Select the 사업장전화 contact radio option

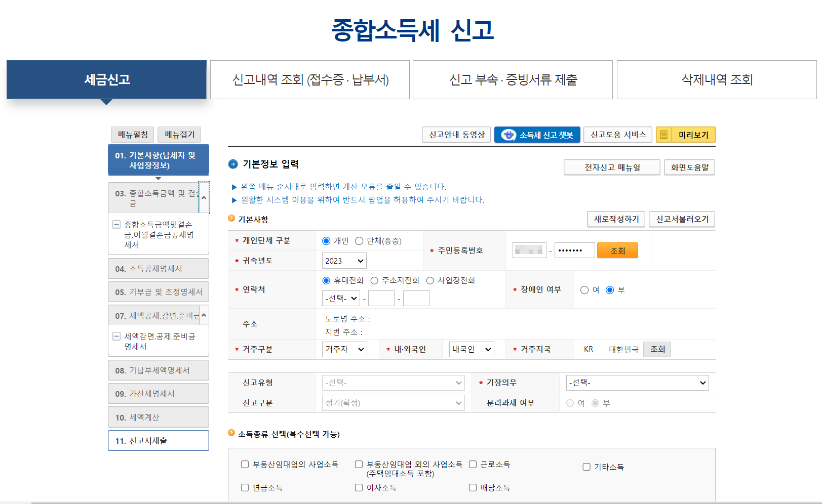pyautogui.click(x=430, y=280)
